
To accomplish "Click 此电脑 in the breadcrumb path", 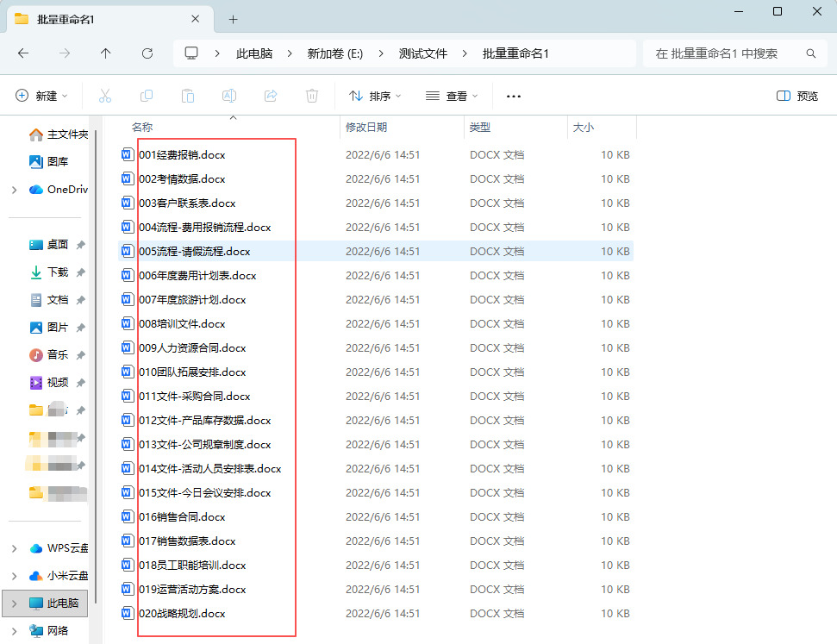I will [254, 53].
